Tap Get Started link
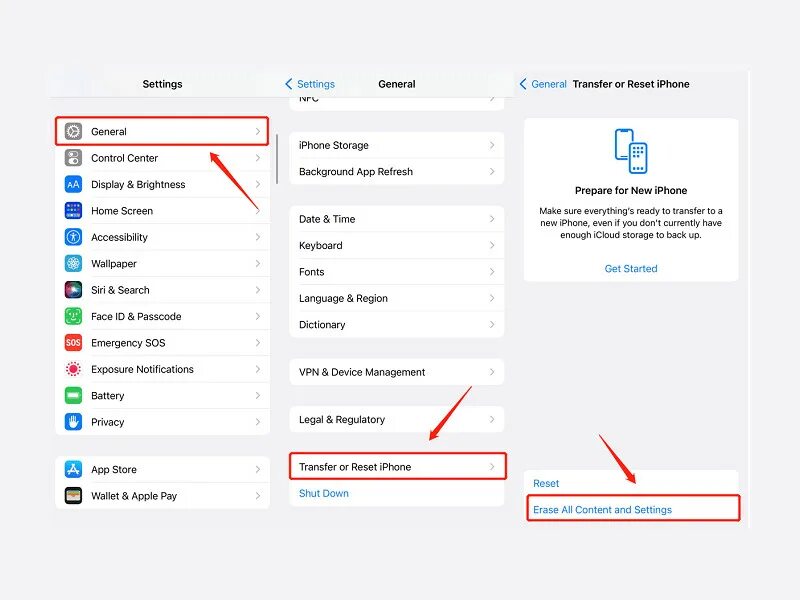Viewport: 800px width, 600px height. 631,268
